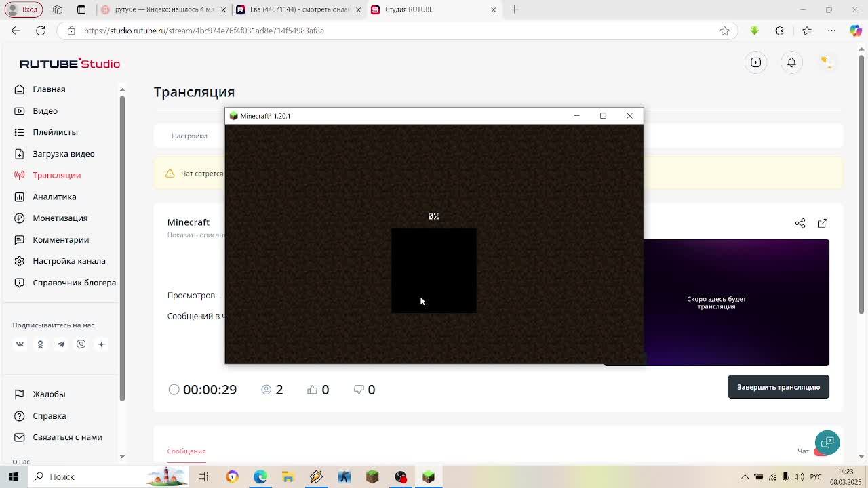Go back in the browser
Screen dimensions: 868x488
point(16,30)
